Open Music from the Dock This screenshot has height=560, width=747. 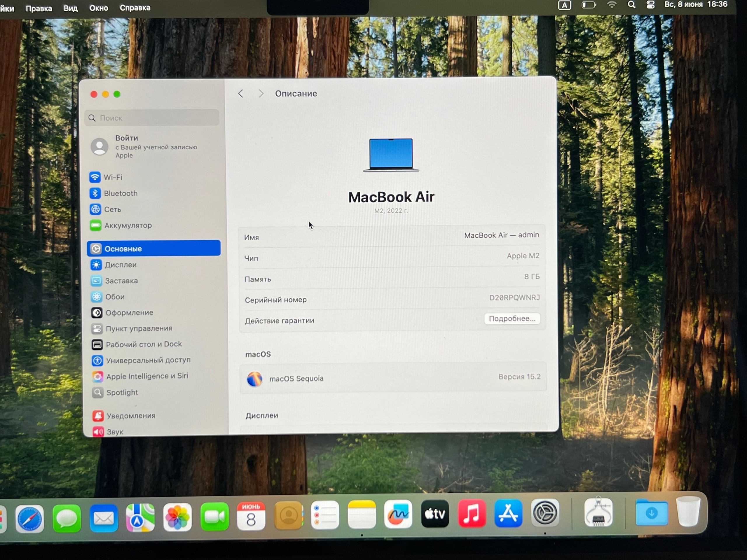click(472, 513)
